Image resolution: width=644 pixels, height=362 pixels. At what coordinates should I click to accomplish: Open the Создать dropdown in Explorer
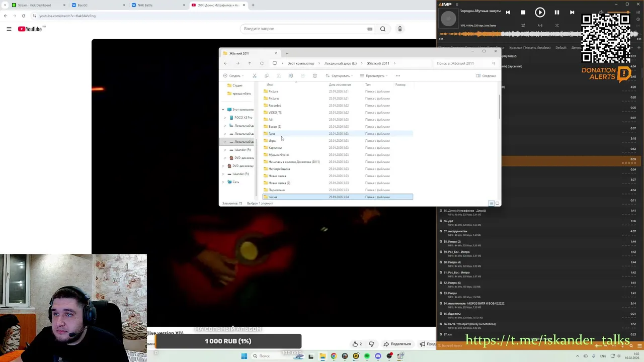[233, 76]
